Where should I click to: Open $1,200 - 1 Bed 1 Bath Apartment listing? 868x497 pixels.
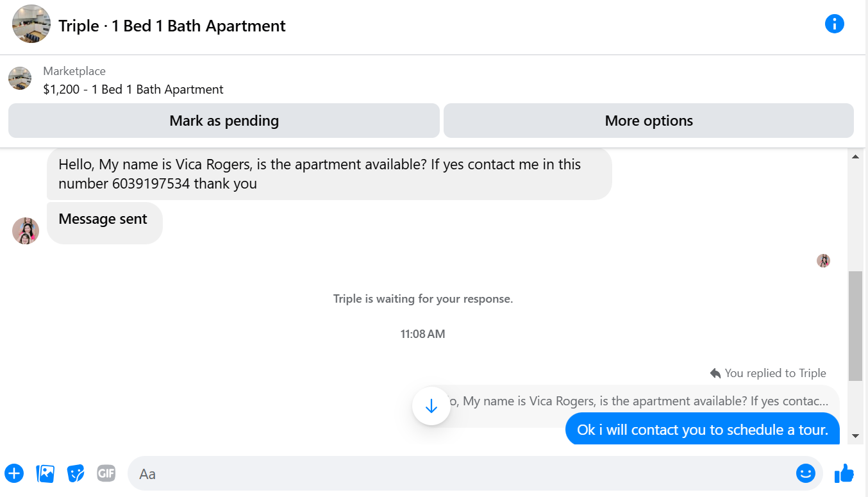click(133, 90)
